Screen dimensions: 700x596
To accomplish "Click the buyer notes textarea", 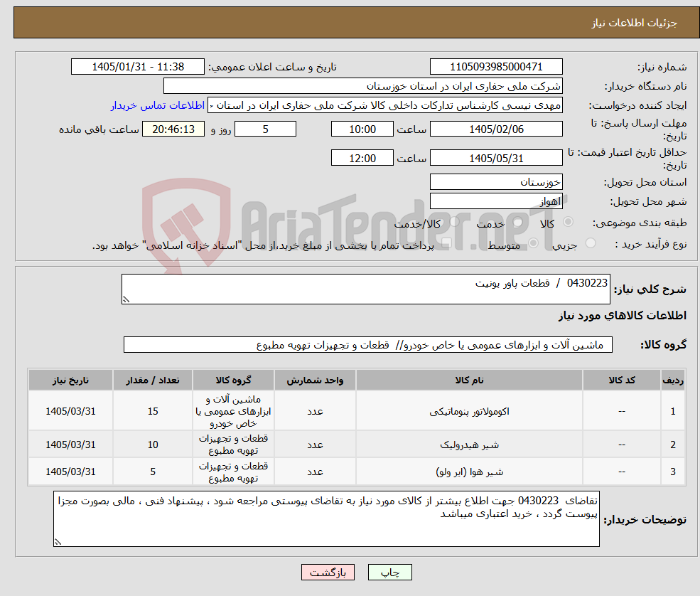I will click(326, 518).
